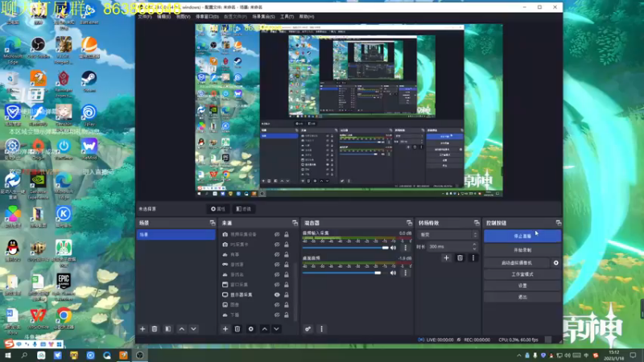The height and width of the screenshot is (362, 644).
Task: Undock the Audio Mixer panel icon
Action: coord(409,223)
